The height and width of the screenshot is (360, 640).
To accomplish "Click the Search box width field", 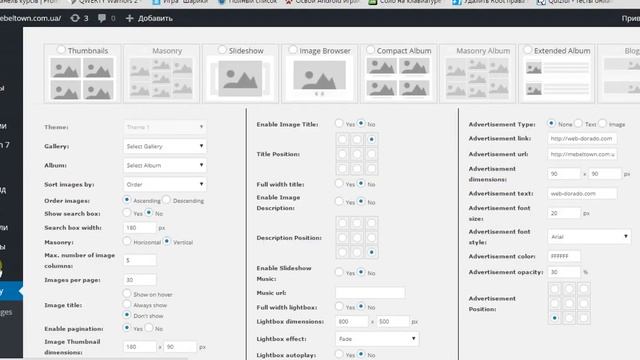I will coord(140,228).
